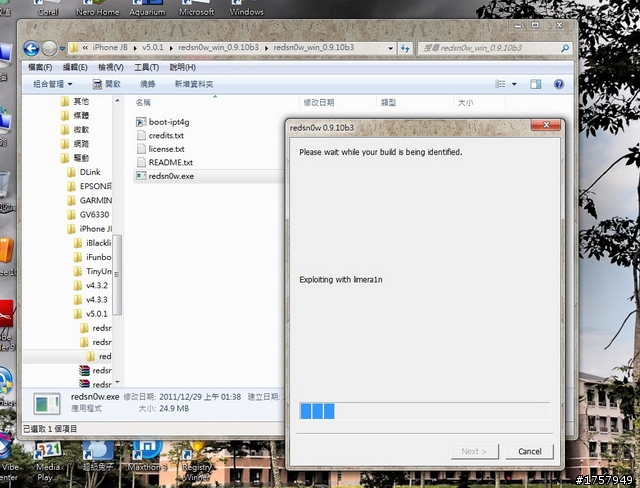The width and height of the screenshot is (640, 488).
Task: Select the 網路 folder in tree
Action: [74, 144]
